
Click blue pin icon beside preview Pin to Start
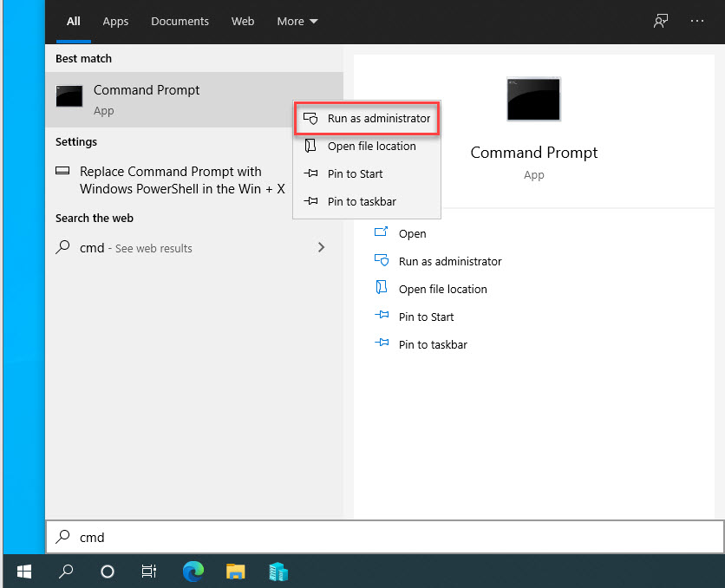pyautogui.click(x=382, y=315)
